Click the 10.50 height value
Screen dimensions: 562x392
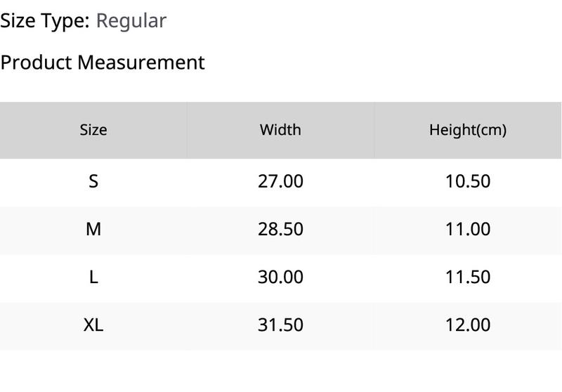[468, 181]
